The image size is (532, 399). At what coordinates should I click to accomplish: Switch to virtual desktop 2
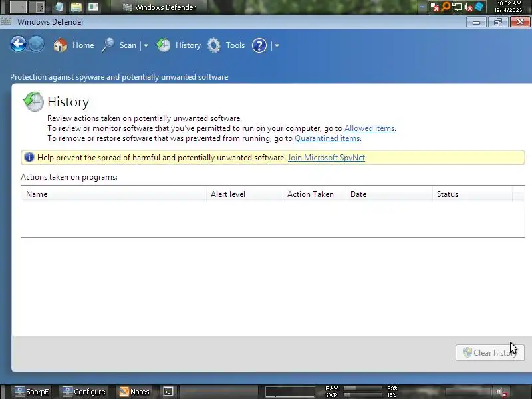tap(37, 7)
